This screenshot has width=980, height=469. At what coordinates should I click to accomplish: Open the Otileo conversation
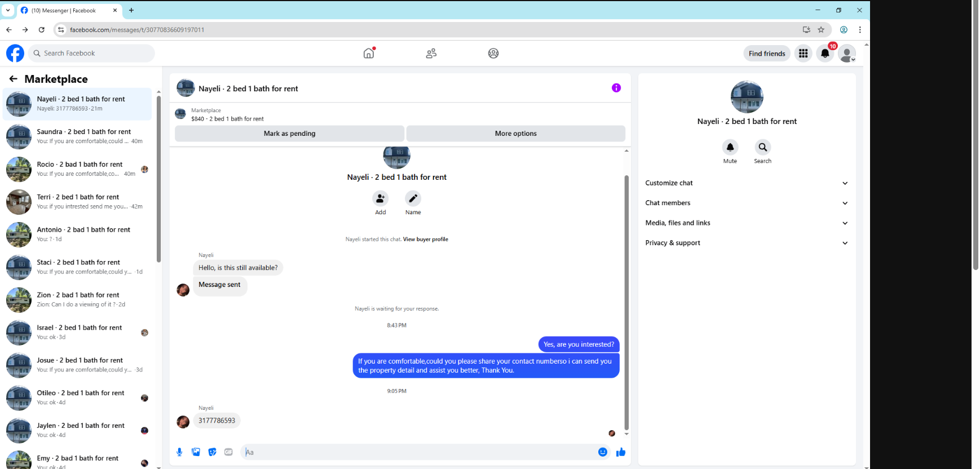click(77, 398)
